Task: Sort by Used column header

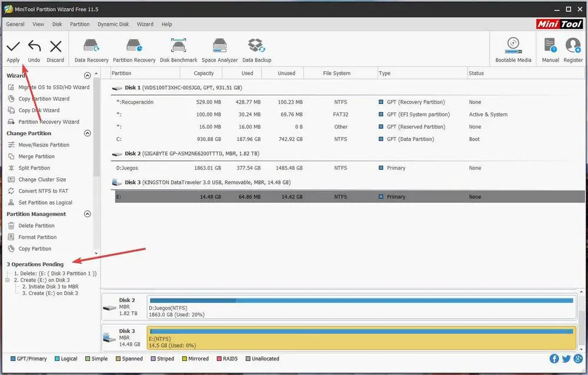Action: pos(242,73)
